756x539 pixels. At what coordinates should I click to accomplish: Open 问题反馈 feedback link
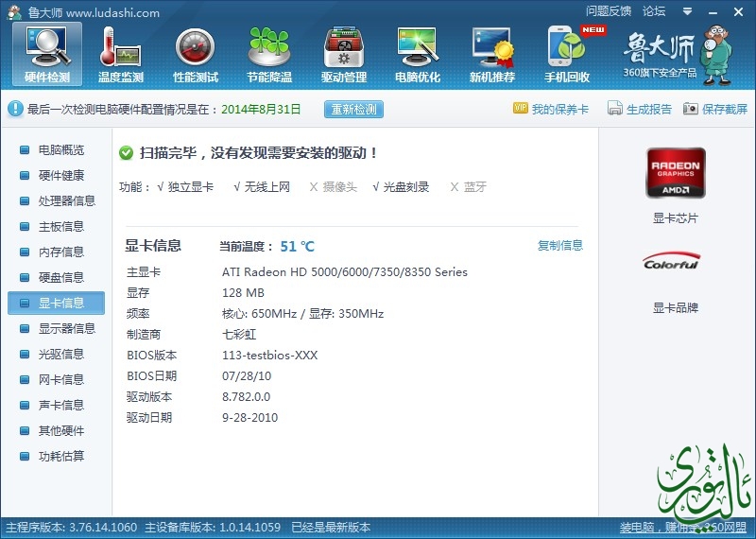coord(608,11)
